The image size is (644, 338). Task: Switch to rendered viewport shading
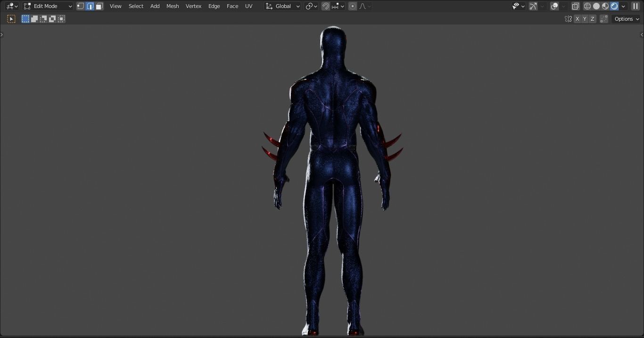pyautogui.click(x=614, y=6)
